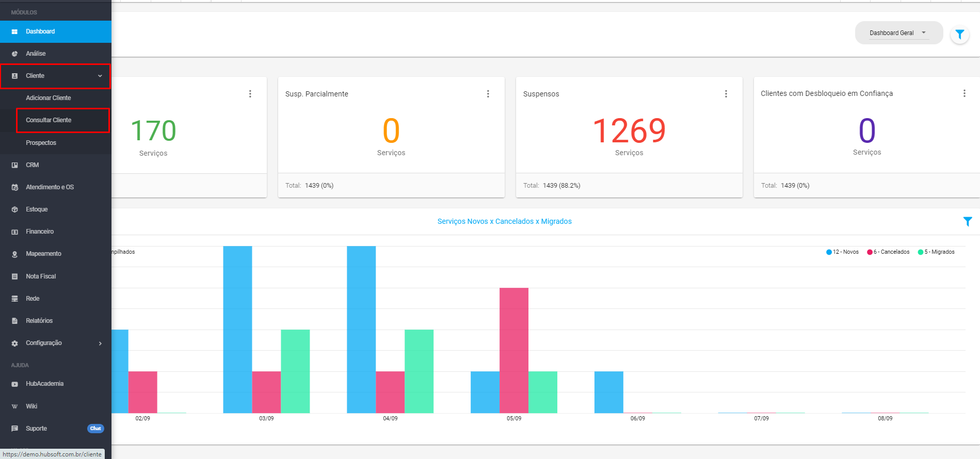Open the three-dot menu on Desbloqueio em Confiança card
Screen dimensions: 980x459
[964, 93]
